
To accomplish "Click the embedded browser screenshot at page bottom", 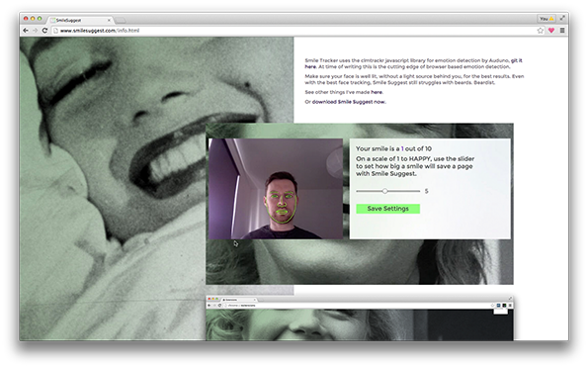I will (x=360, y=319).
